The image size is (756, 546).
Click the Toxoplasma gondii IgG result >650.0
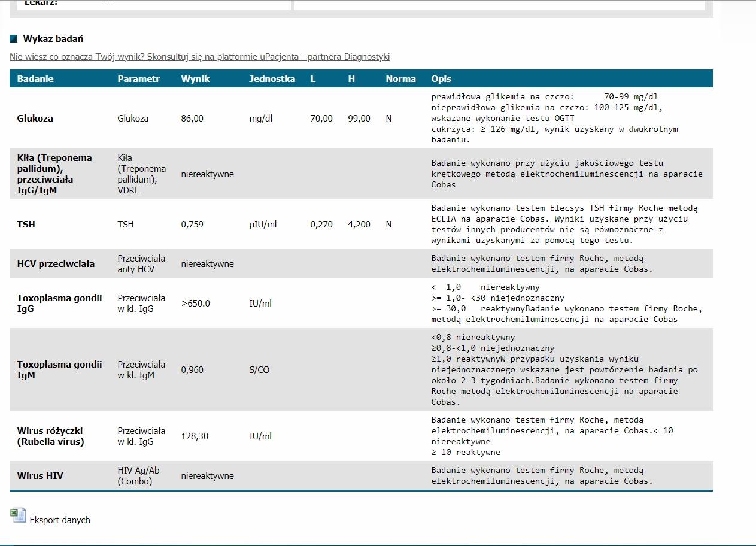coord(196,304)
